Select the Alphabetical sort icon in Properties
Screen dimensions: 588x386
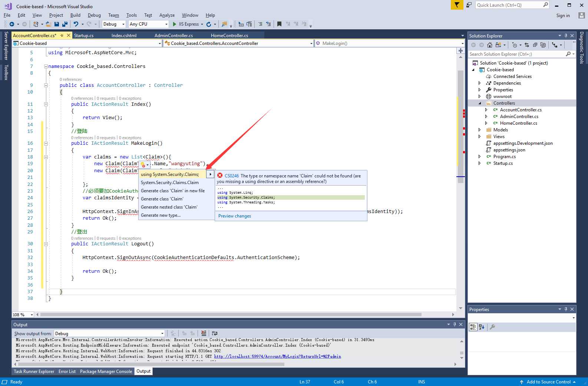(x=482, y=327)
